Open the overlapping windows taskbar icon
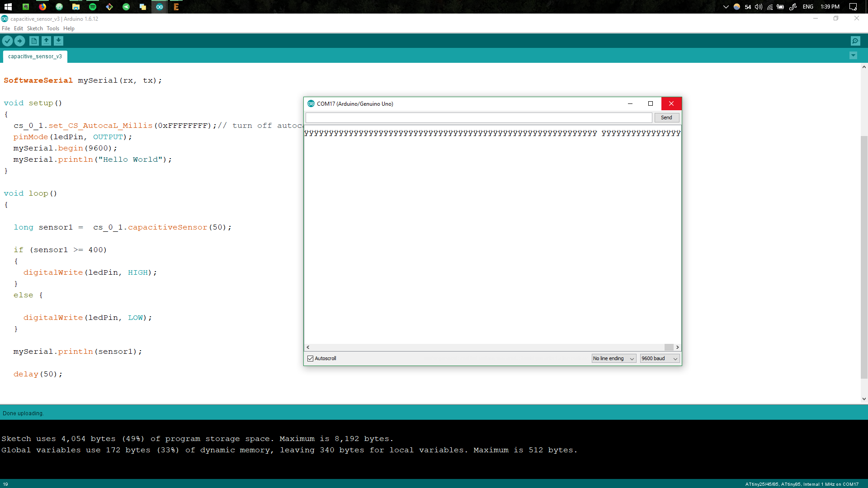Viewport: 868px width, 488px height. pyautogui.click(x=143, y=7)
